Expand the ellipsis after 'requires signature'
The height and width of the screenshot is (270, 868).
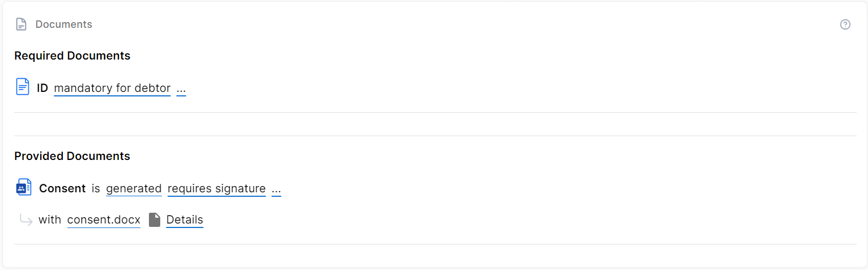[276, 189]
